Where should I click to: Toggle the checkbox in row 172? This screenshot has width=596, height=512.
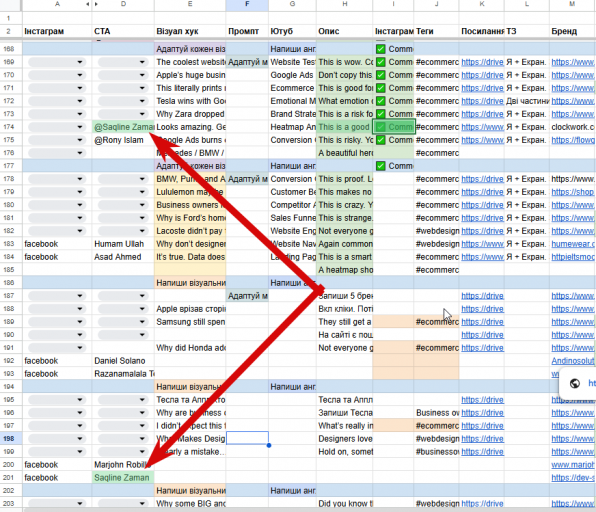pyautogui.click(x=380, y=101)
